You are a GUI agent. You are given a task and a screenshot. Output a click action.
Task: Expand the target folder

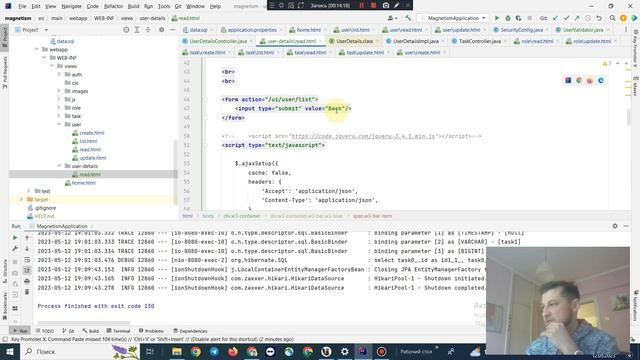point(22,199)
